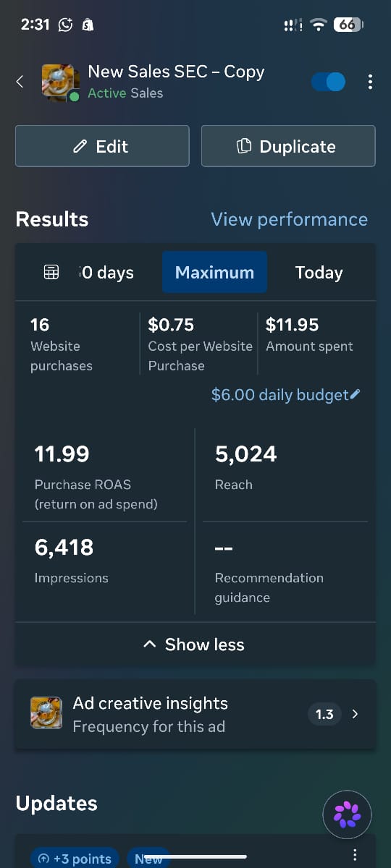The width and height of the screenshot is (391, 868).
Task: Tap the Duplicate button
Action: click(x=288, y=146)
